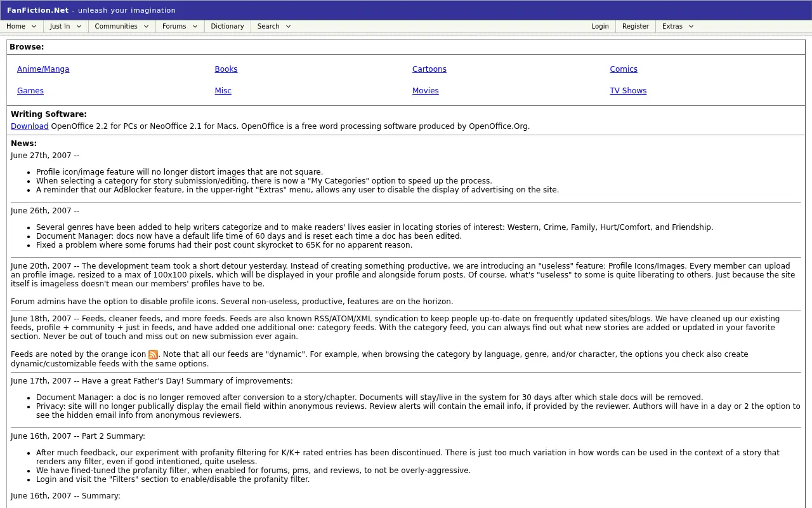The image size is (812, 508).
Task: Click the Forums menu label
Action: point(174,26)
